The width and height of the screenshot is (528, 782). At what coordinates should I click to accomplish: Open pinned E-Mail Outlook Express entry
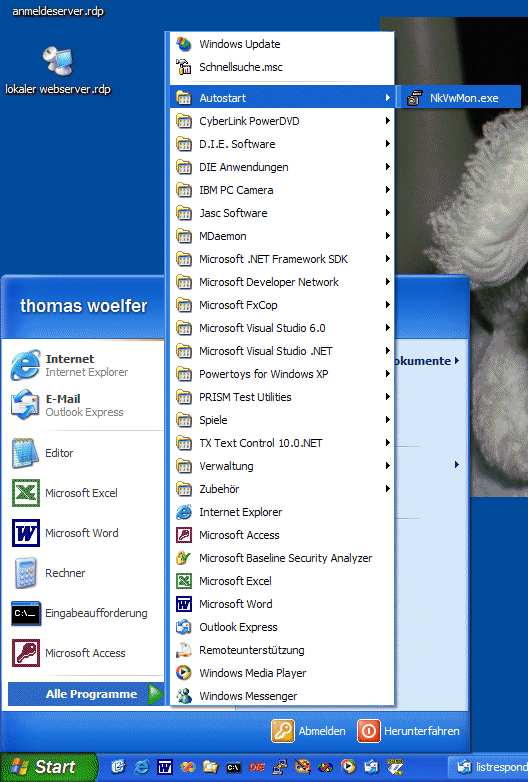point(85,405)
